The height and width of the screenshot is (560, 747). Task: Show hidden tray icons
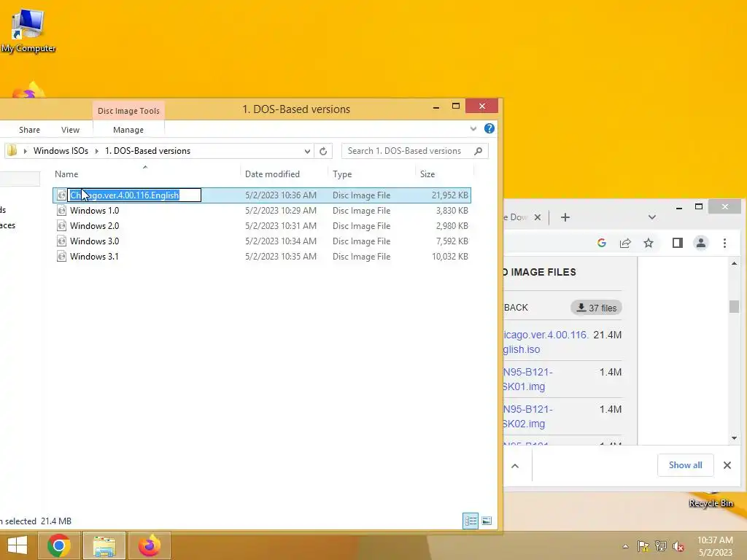tap(625, 546)
